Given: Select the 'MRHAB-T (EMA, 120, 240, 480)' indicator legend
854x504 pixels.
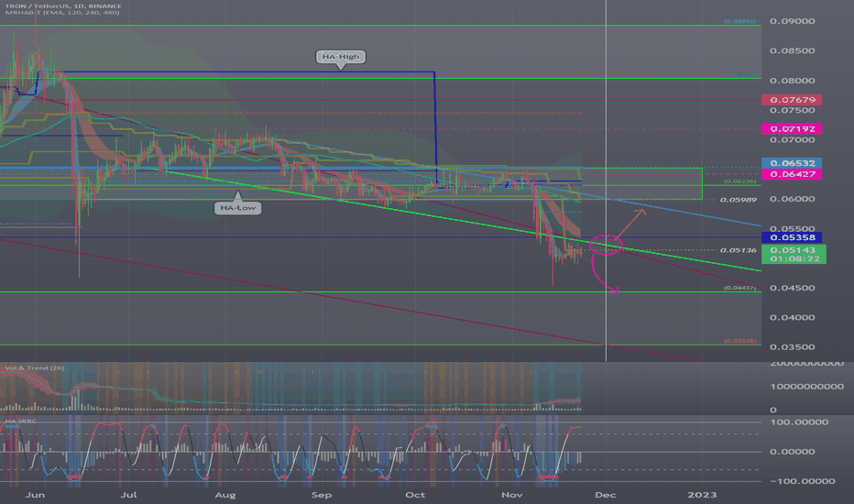Looking at the screenshot, I should 62,13.
